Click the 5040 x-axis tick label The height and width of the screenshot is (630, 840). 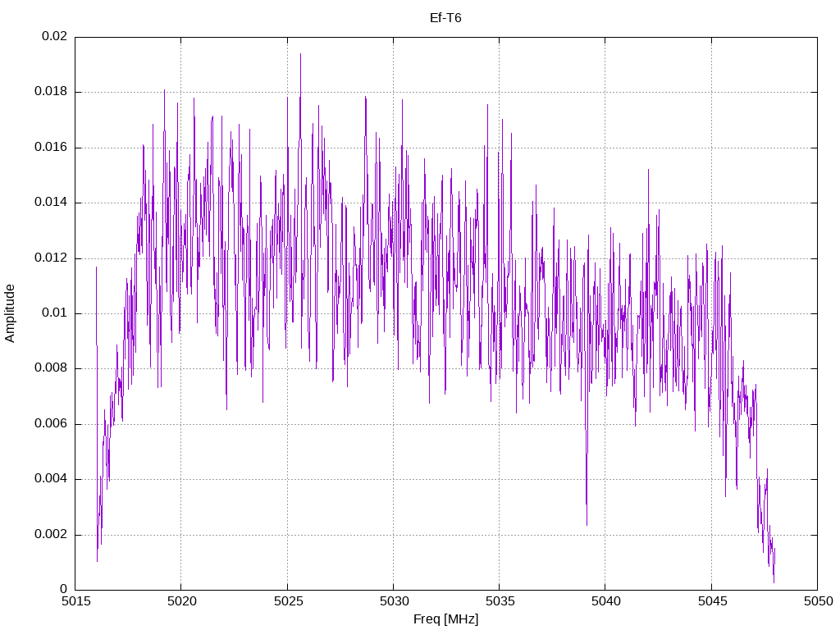(x=606, y=601)
